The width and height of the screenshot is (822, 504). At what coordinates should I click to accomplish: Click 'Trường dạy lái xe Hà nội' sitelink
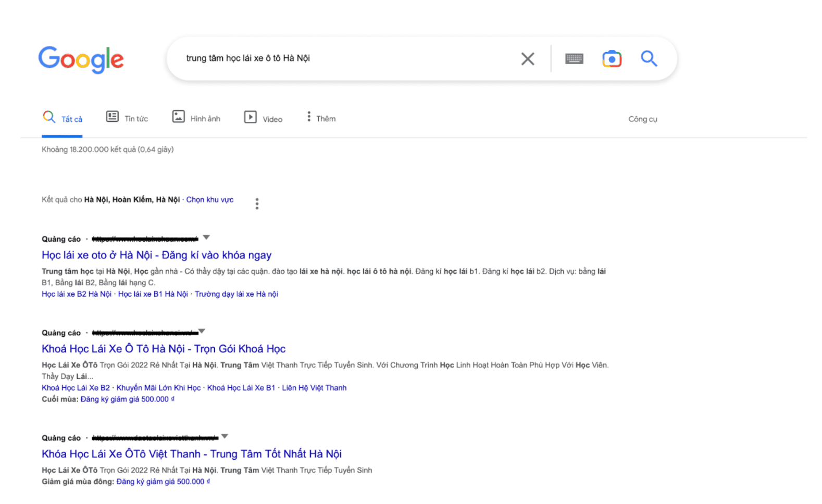pyautogui.click(x=236, y=294)
